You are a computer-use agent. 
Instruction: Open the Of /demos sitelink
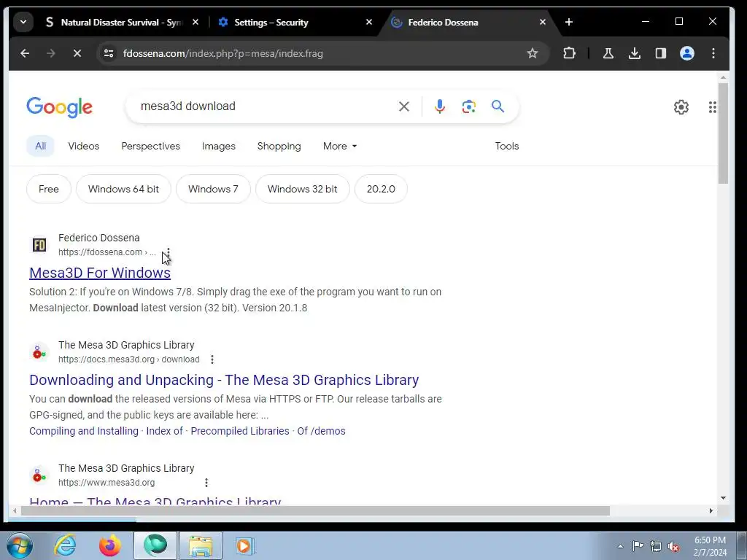click(x=321, y=431)
